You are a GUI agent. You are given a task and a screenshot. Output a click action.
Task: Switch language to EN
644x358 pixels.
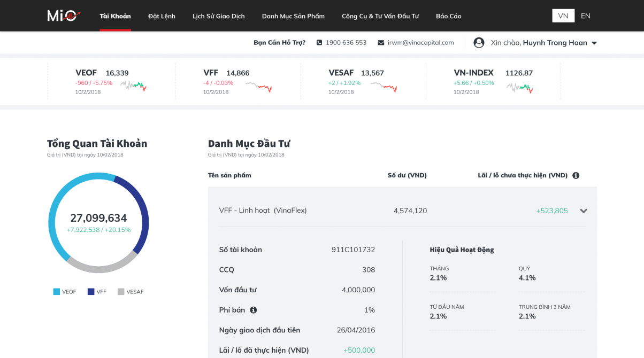586,16
